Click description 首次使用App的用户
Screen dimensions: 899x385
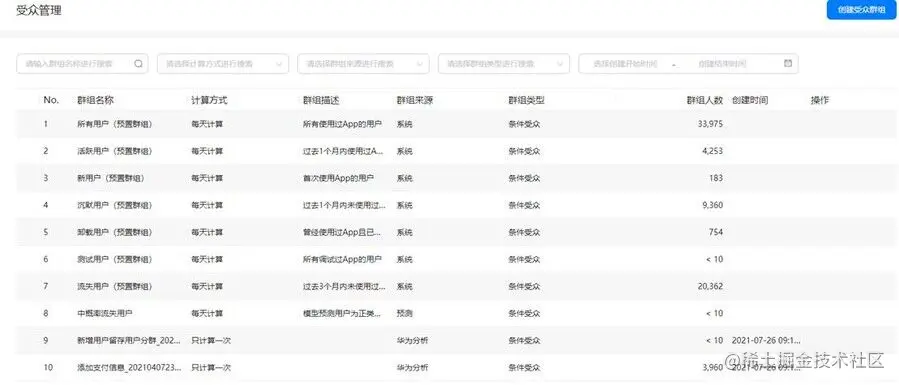(338, 178)
